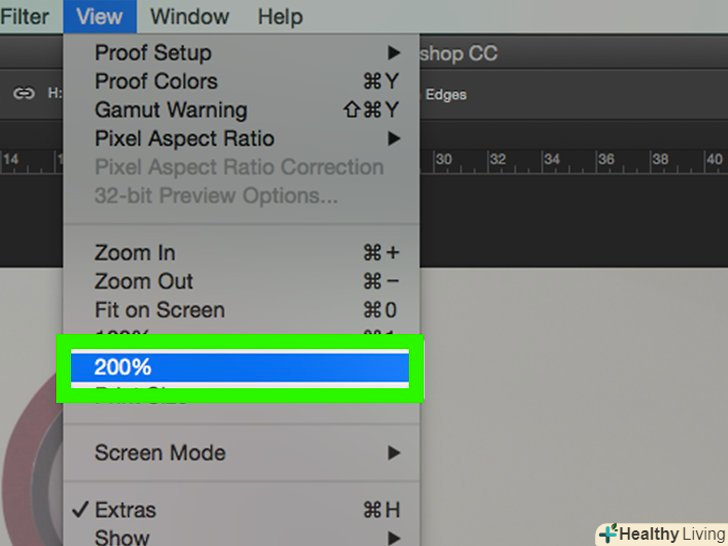Open the Filter menu
Image resolution: width=728 pixels, height=546 pixels.
[25, 16]
